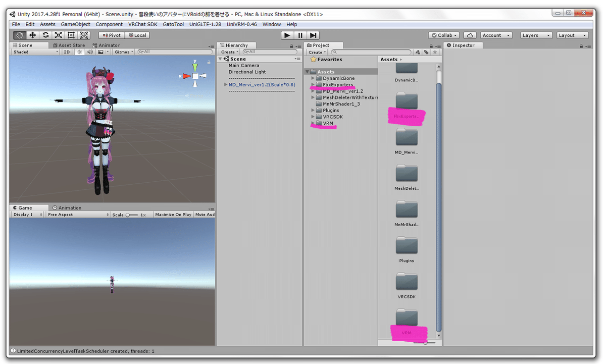Click Favorites star in Project panel

tap(313, 60)
